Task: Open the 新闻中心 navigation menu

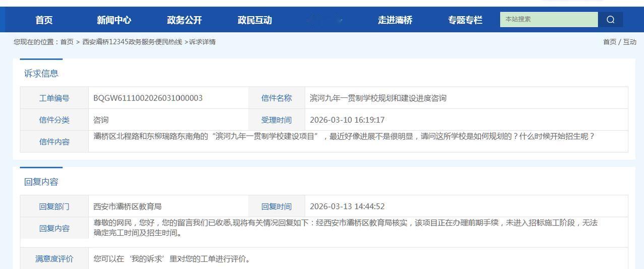Action: pyautogui.click(x=114, y=20)
